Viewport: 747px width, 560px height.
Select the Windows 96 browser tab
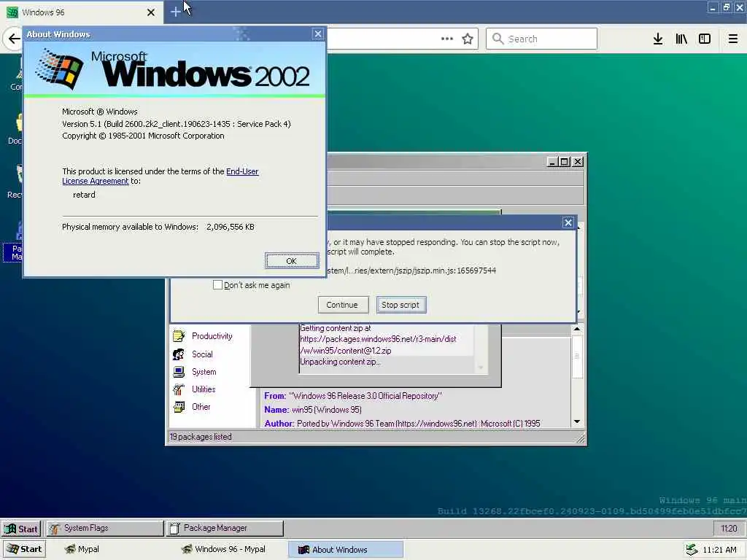coord(81,12)
